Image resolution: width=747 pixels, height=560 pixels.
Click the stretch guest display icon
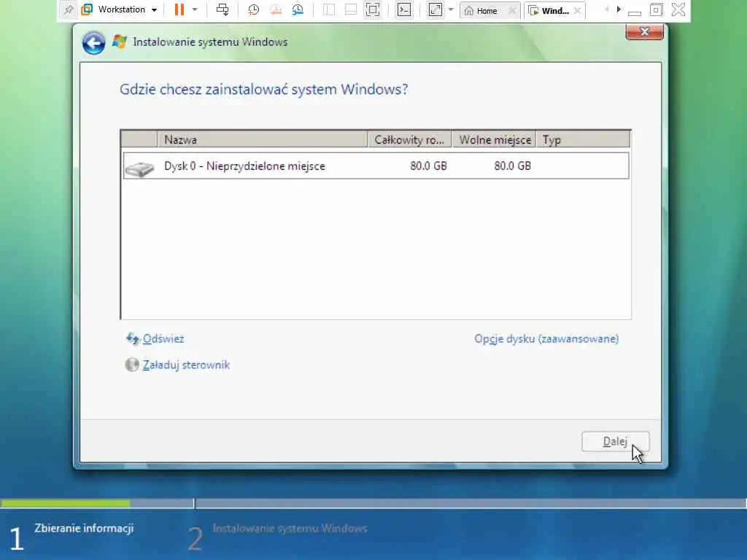(x=435, y=9)
